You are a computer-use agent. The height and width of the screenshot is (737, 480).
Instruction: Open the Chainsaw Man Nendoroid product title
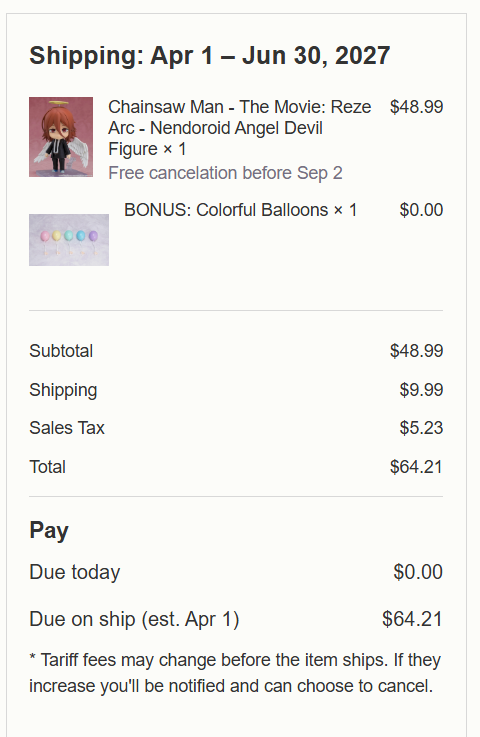coord(240,128)
